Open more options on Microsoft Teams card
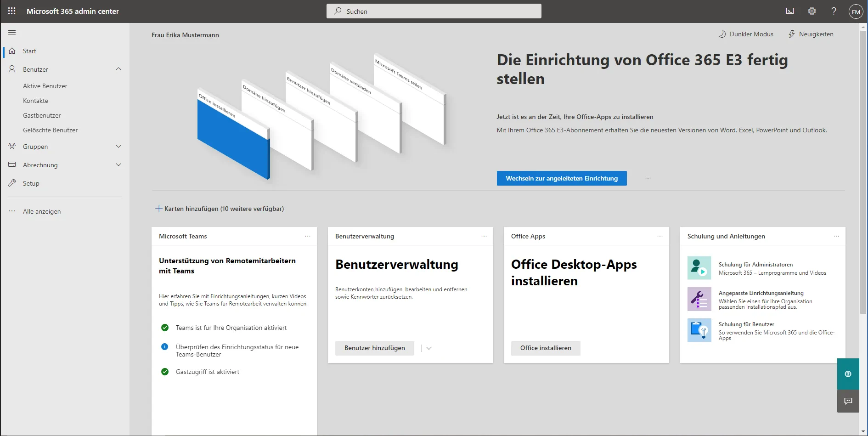Viewport: 868px width, 436px height. coord(308,236)
